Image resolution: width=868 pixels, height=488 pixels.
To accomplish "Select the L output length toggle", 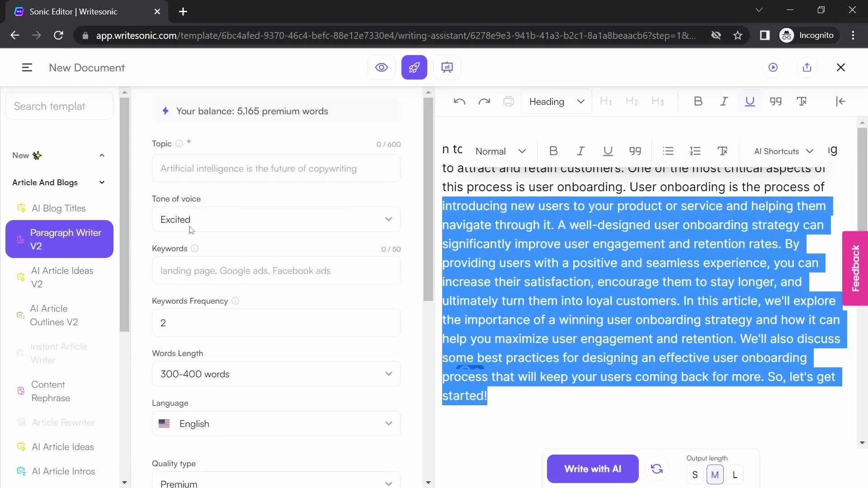I will (x=735, y=475).
